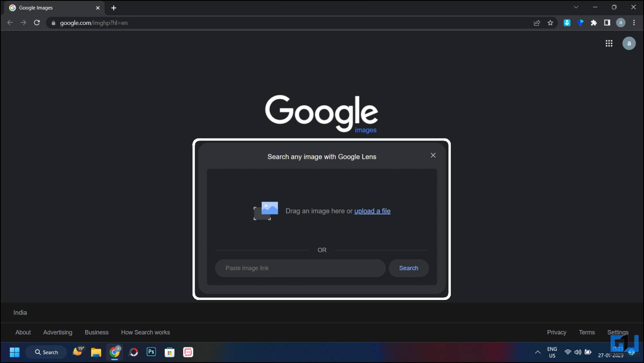
Task: Open the Windows Start menu
Action: click(14, 352)
